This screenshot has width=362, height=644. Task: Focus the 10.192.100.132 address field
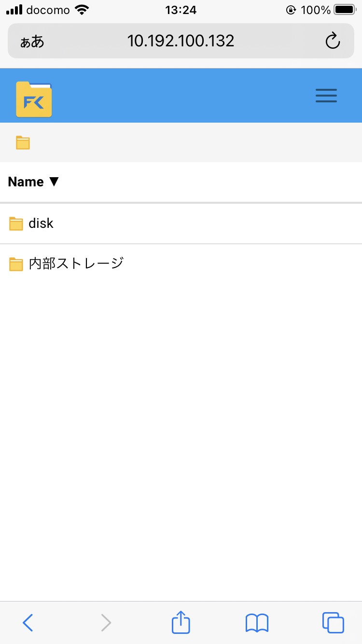click(181, 41)
